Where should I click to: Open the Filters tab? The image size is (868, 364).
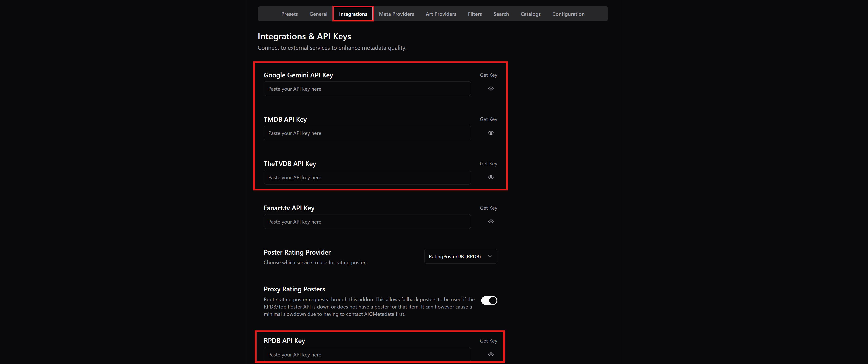tap(474, 14)
